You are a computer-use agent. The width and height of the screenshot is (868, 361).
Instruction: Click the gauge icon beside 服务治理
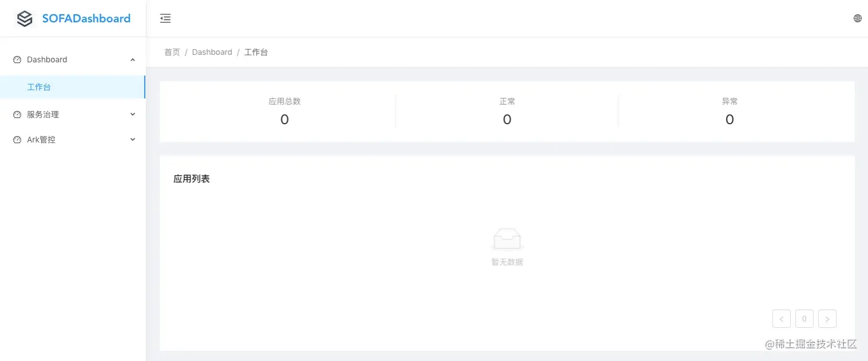pyautogui.click(x=17, y=114)
